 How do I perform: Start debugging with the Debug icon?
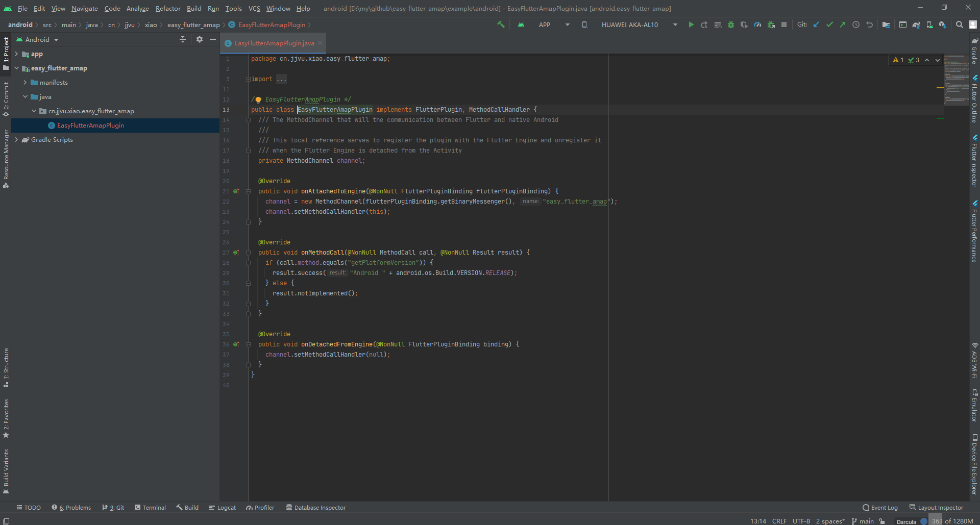731,24
